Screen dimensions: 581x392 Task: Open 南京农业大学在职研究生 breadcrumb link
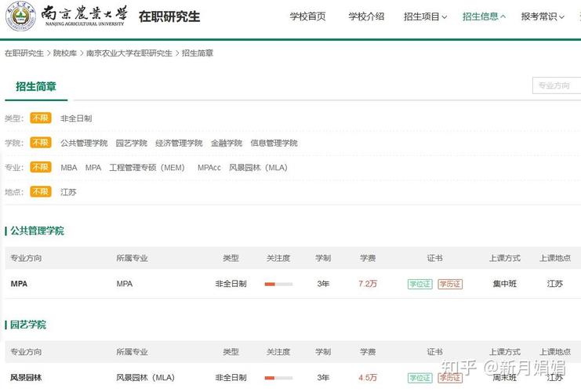129,53
